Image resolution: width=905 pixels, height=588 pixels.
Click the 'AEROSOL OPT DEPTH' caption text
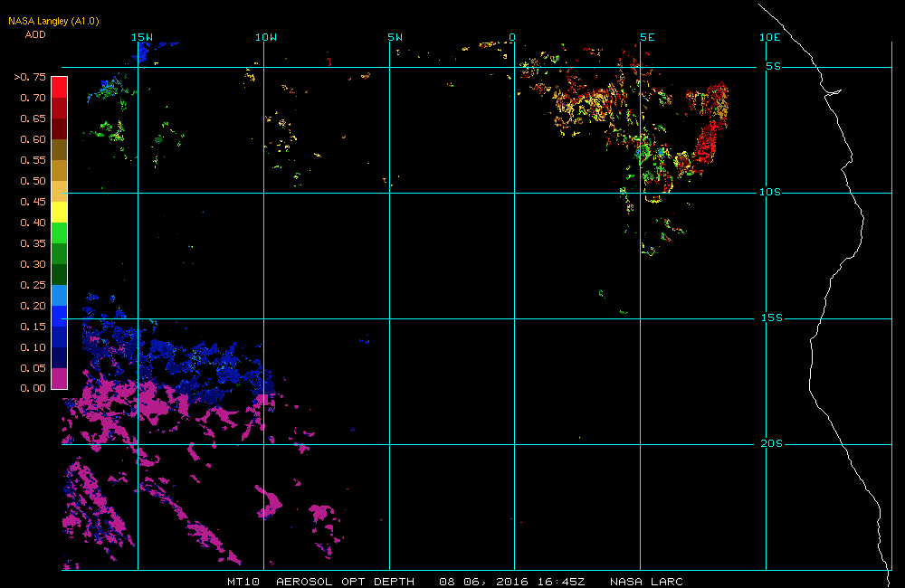click(x=345, y=582)
